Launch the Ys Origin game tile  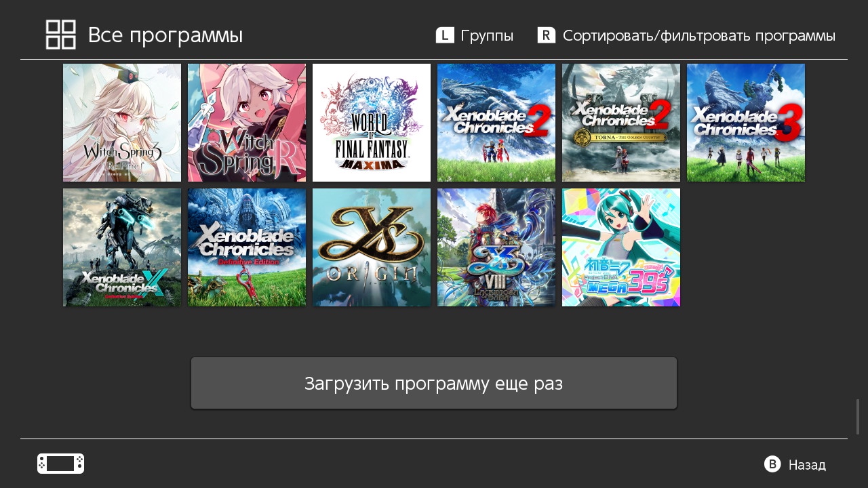pos(372,247)
